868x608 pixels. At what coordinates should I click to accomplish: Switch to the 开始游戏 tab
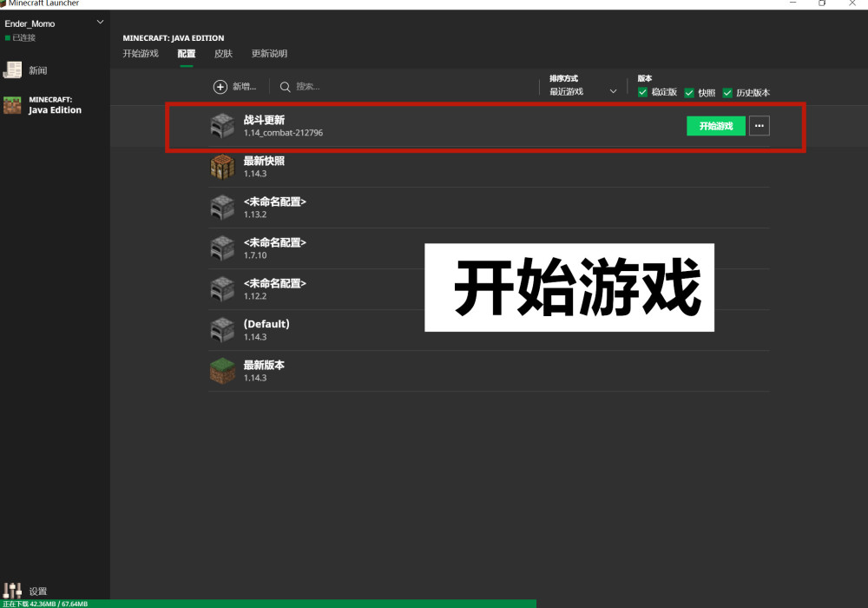[x=141, y=53]
